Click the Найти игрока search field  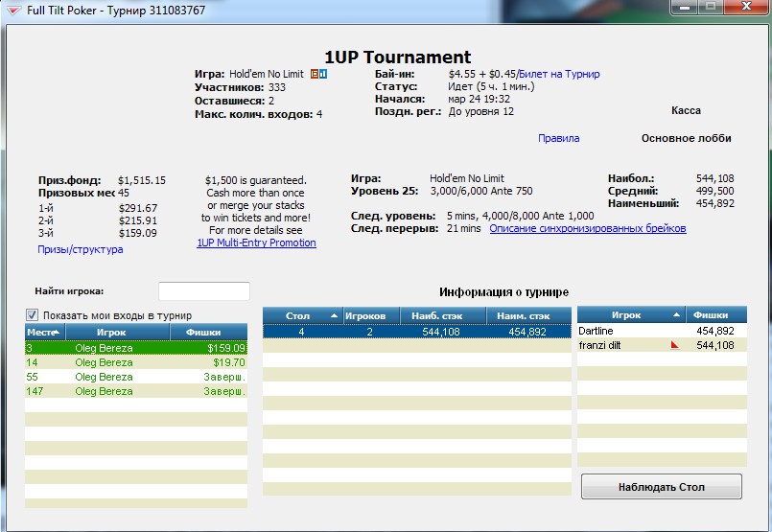(x=204, y=290)
